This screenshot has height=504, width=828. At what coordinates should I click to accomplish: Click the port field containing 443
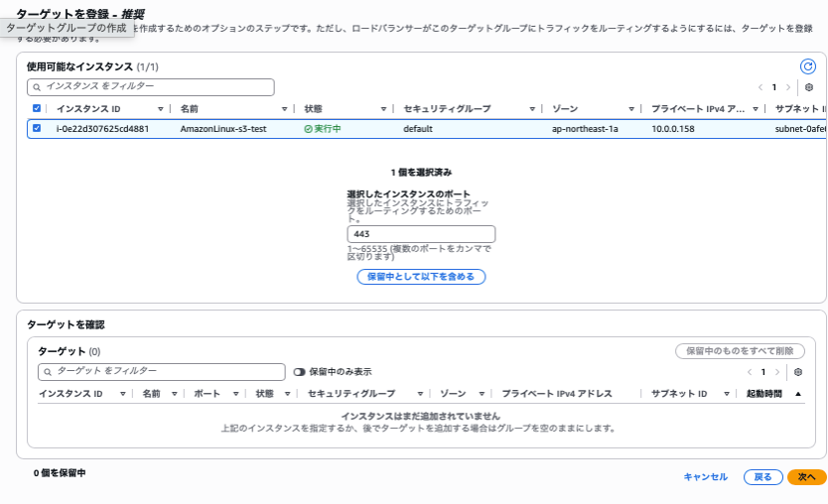coord(421,234)
